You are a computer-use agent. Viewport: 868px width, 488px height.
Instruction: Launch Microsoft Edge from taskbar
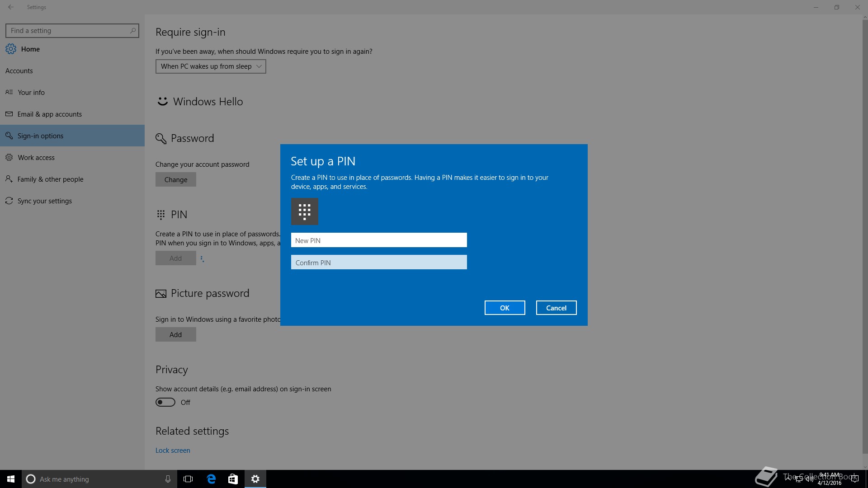211,479
